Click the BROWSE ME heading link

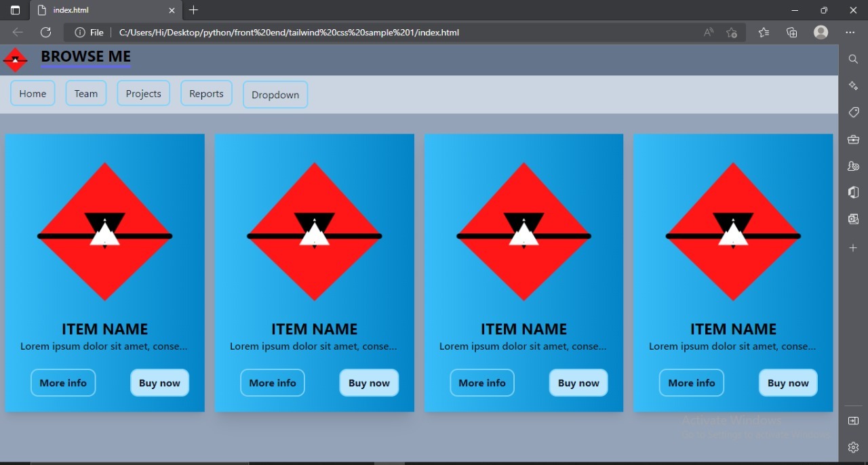(x=85, y=57)
